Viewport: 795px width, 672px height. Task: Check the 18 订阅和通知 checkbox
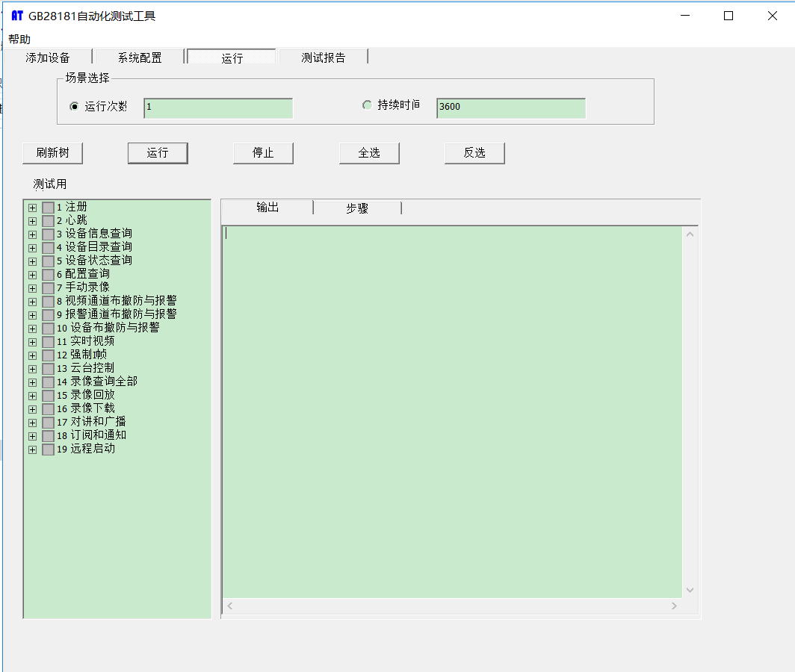[x=48, y=436]
